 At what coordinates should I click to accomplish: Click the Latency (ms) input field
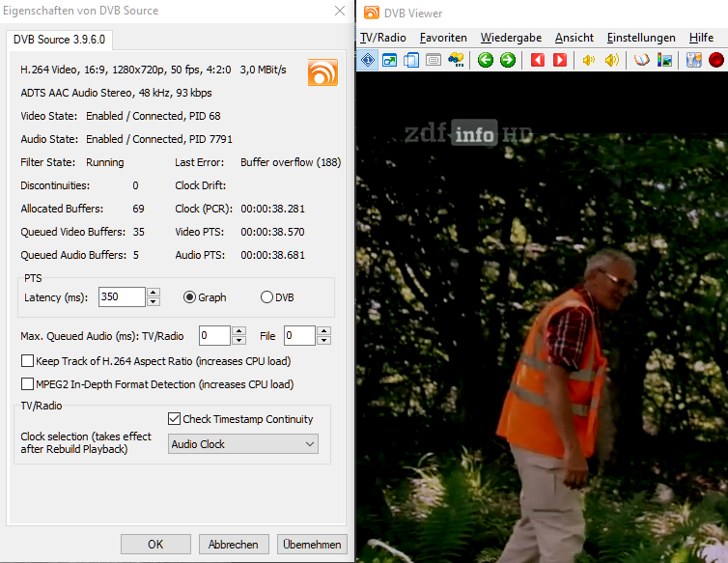click(x=122, y=296)
